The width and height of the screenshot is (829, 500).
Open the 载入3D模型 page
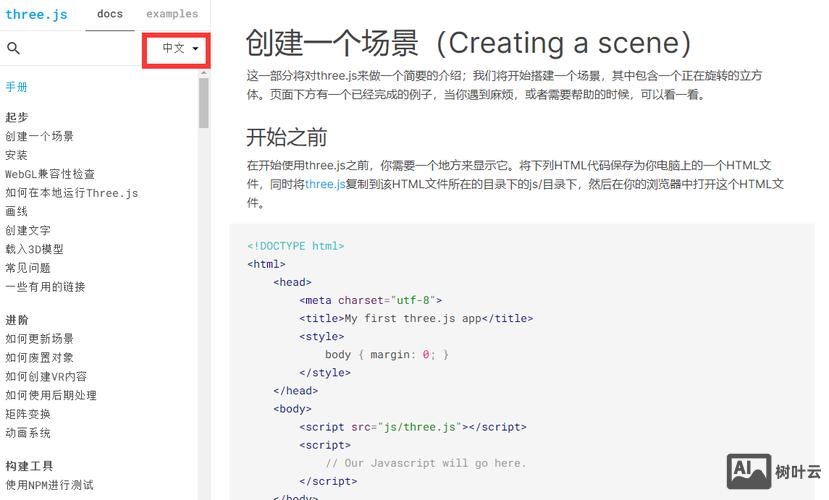click(34, 249)
